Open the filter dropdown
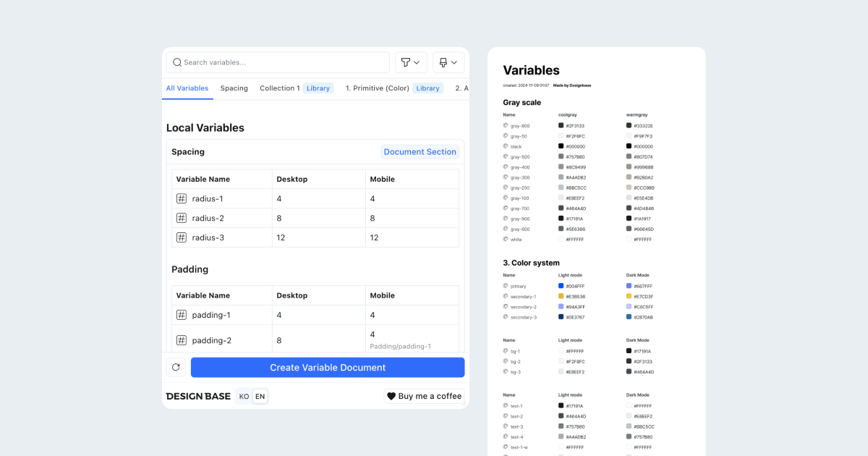This screenshot has width=868, height=456. (x=410, y=62)
